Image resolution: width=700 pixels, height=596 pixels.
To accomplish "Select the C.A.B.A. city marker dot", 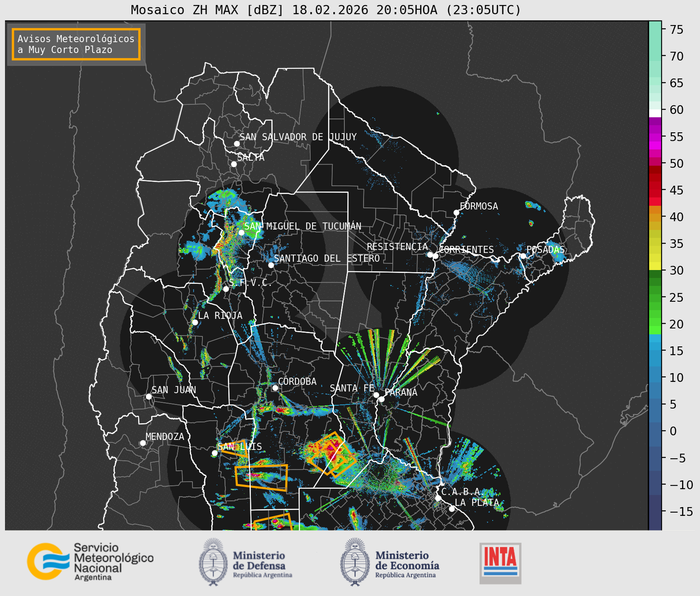I will 438,498.
